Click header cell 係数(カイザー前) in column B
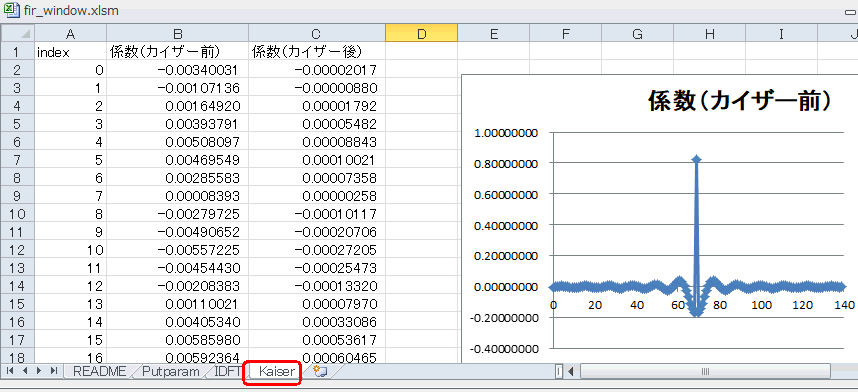This screenshot has width=858, height=392. tap(177, 51)
